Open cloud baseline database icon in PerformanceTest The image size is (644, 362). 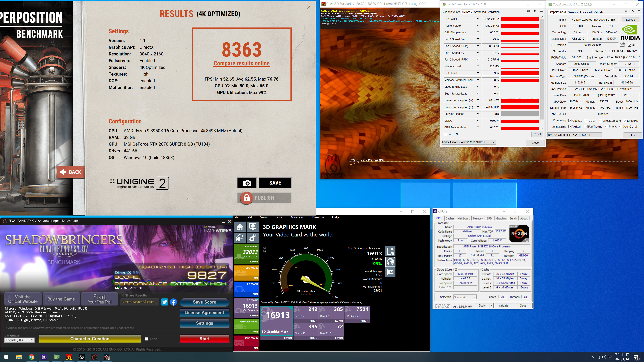click(x=240, y=238)
